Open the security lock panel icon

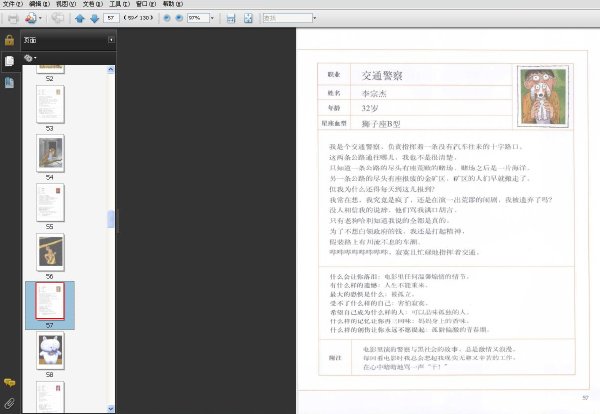[x=10, y=40]
